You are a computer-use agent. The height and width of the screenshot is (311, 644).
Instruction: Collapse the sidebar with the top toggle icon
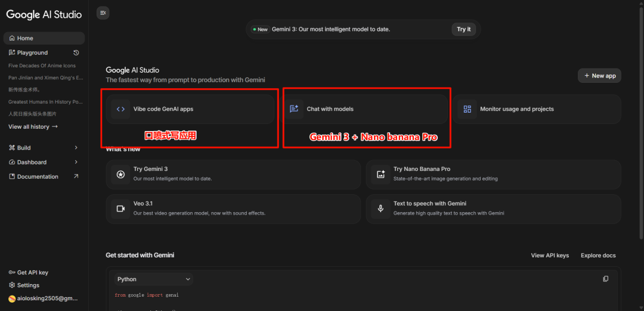click(103, 13)
